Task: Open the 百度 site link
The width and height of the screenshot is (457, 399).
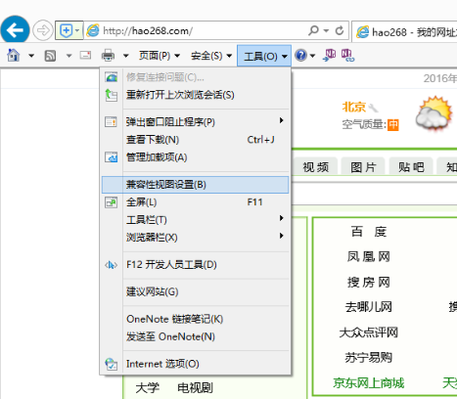Action: tap(369, 231)
